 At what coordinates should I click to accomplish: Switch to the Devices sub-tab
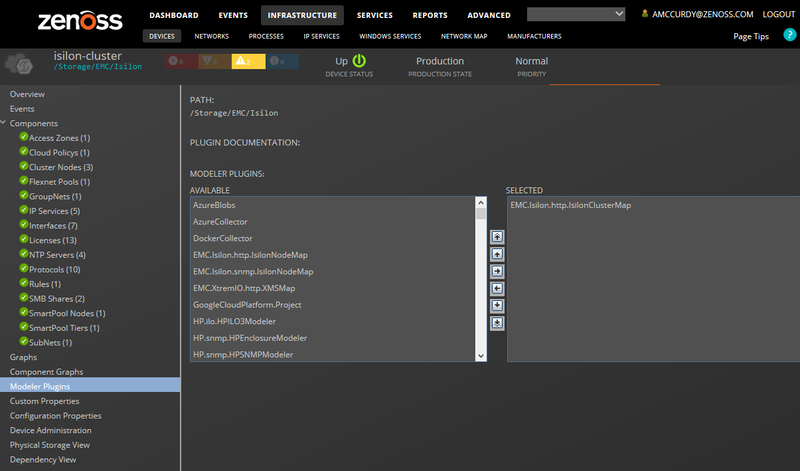pyautogui.click(x=162, y=36)
